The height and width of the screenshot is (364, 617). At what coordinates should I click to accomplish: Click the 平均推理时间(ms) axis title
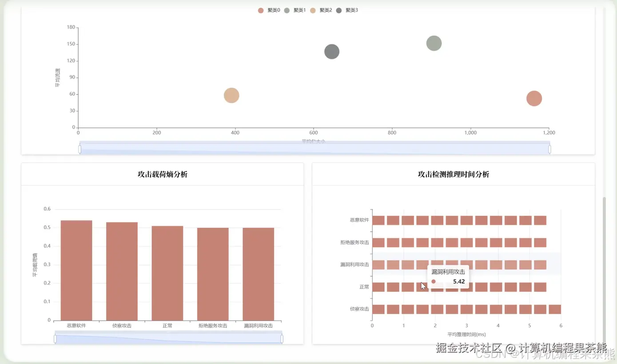[466, 334]
